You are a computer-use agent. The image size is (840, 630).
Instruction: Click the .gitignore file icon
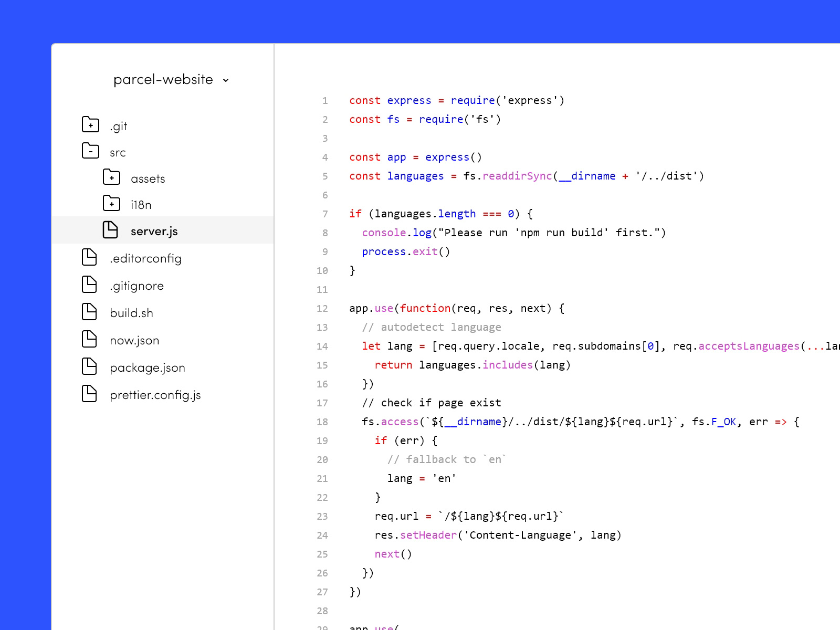(90, 285)
